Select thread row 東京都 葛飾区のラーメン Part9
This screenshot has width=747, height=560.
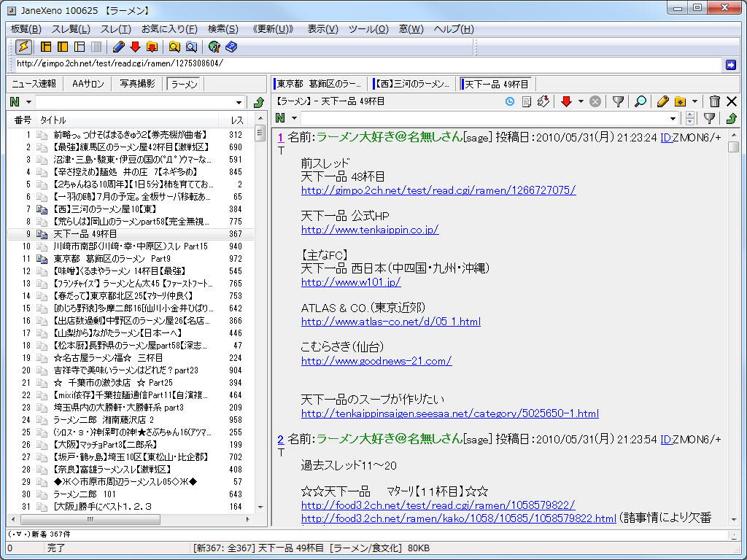coord(131,259)
